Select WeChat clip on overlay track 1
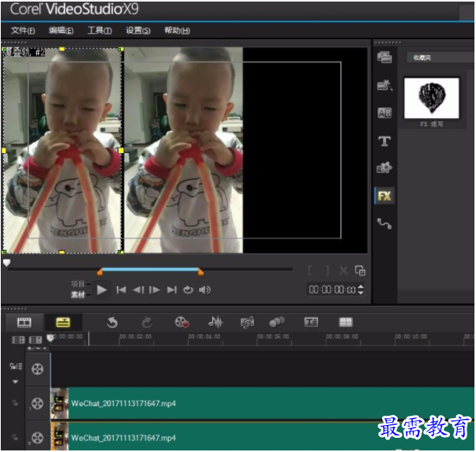Screen dimensions: 476x452 tap(262, 403)
